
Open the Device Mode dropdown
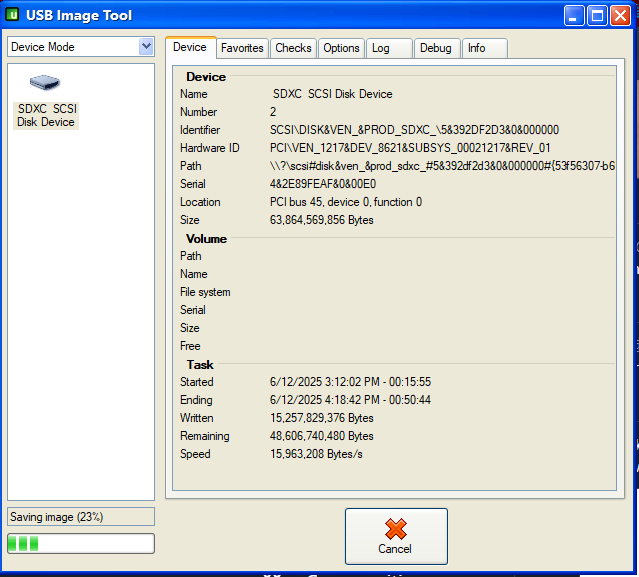[146, 46]
